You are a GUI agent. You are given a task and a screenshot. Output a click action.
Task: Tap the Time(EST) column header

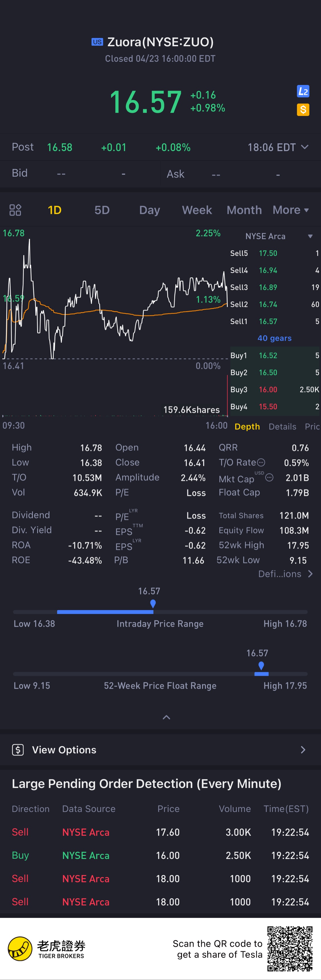[286, 809]
